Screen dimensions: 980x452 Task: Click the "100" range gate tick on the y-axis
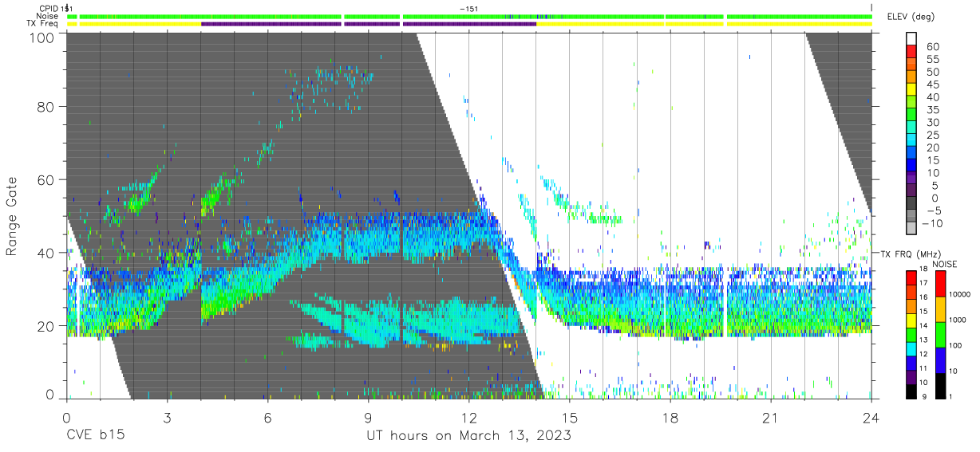point(44,37)
